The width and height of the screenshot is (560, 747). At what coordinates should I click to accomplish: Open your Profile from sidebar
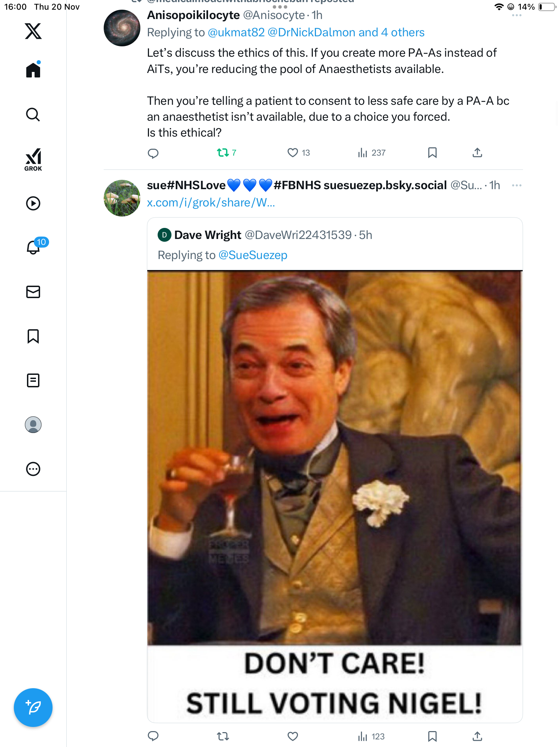click(x=33, y=425)
